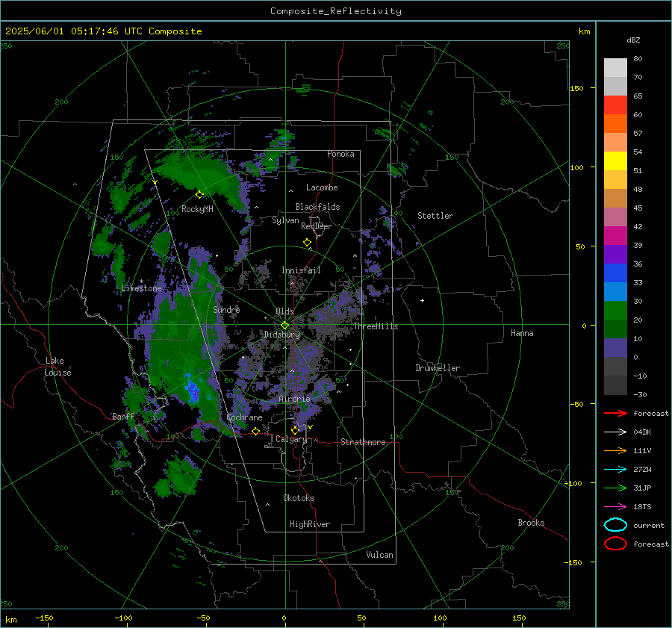Select the yellow 51-54 dBZ color swatch

[x=615, y=161]
